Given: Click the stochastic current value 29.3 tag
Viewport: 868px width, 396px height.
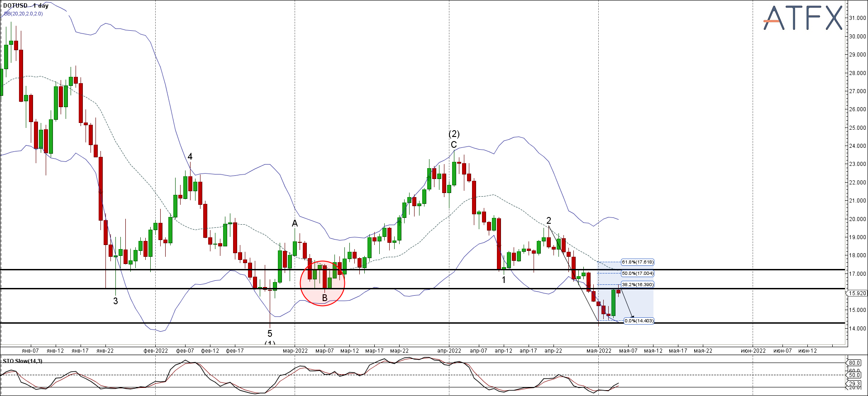Looking at the screenshot, I should pos(854,384).
